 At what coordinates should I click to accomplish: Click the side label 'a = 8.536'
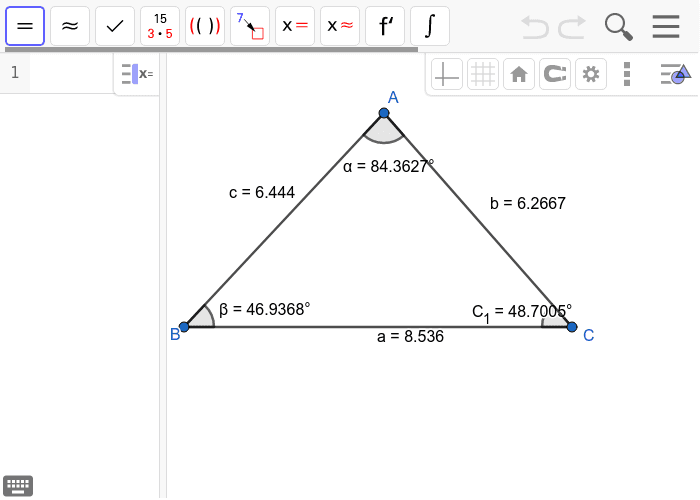[x=410, y=336]
